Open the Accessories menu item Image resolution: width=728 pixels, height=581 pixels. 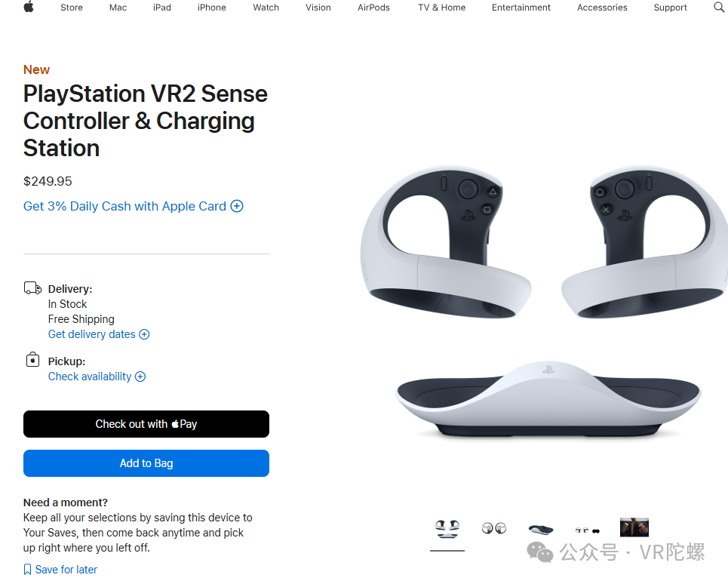tap(602, 8)
